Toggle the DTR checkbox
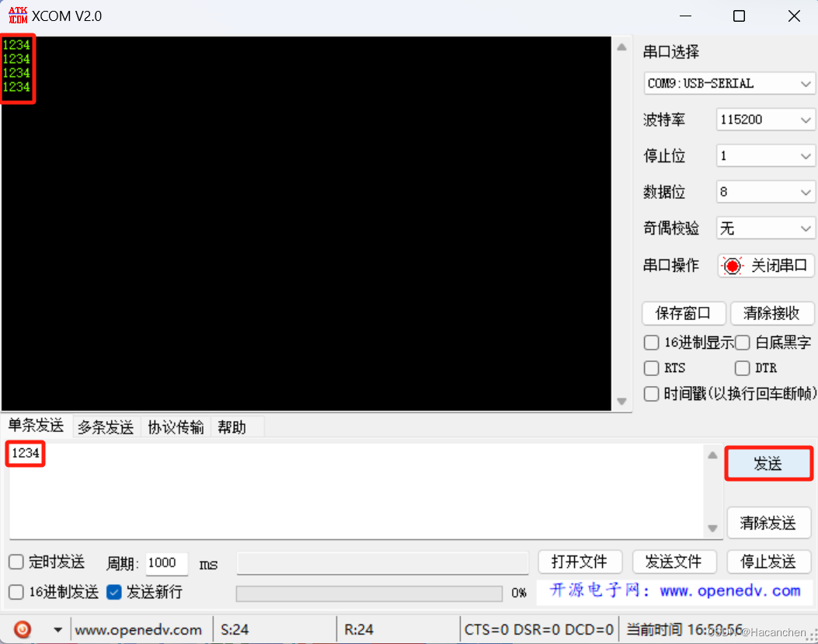Viewport: 818px width, 644px height. [743, 368]
